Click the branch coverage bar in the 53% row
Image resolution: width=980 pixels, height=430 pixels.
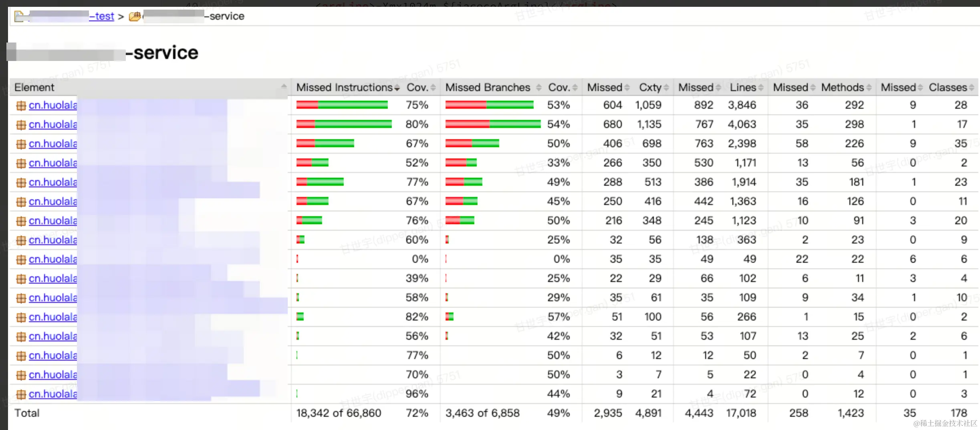tap(490, 105)
